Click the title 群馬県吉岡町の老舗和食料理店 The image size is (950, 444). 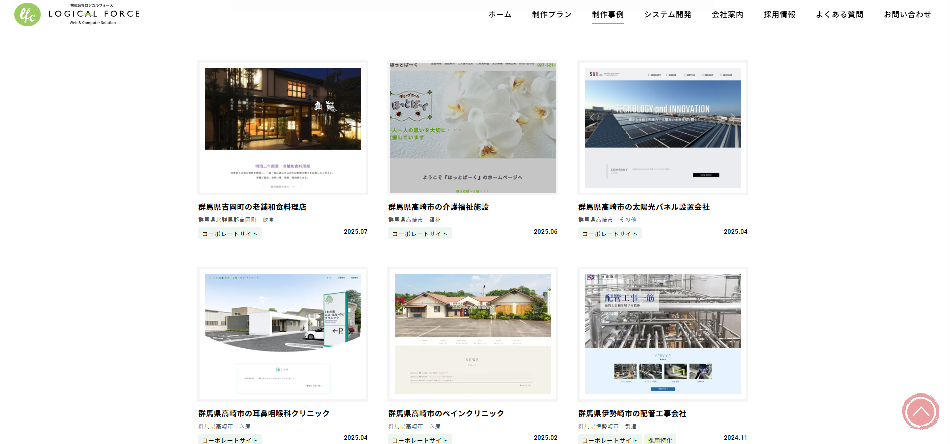pos(252,207)
